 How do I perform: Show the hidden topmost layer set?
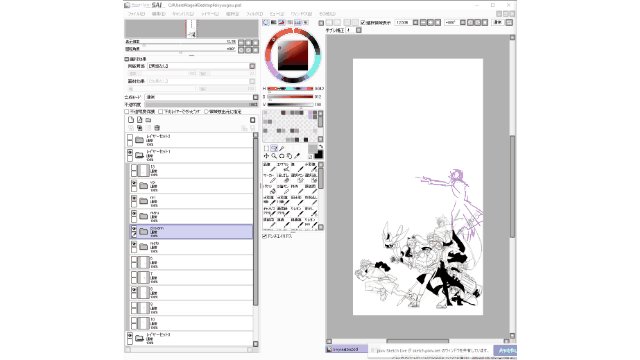pyautogui.click(x=130, y=138)
